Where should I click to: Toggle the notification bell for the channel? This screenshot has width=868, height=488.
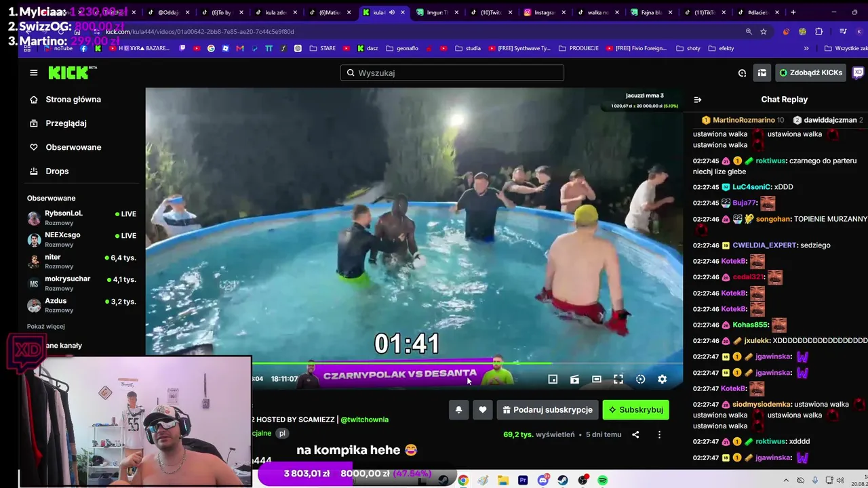(x=458, y=409)
